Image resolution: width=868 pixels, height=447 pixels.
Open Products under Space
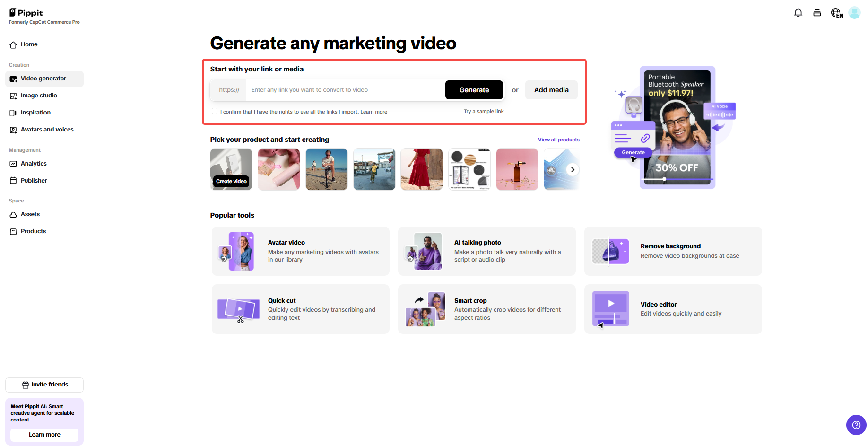(33, 231)
